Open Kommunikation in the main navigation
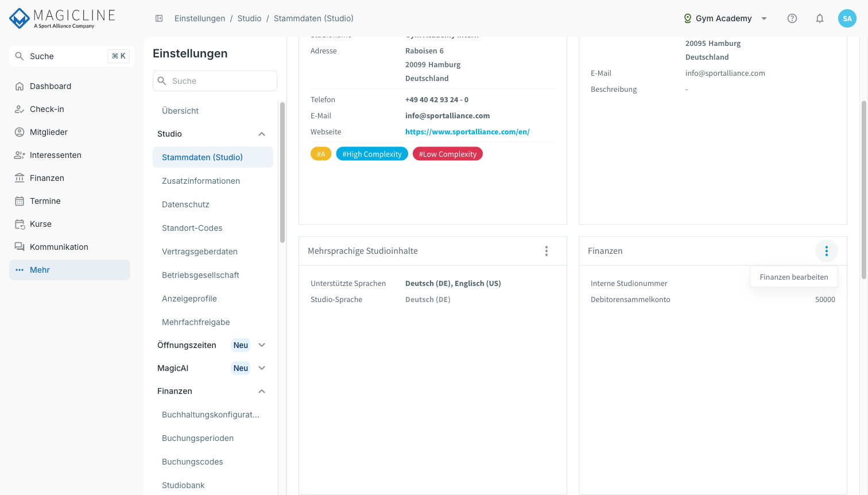Screen dimensions: 868x495 point(69,247)
